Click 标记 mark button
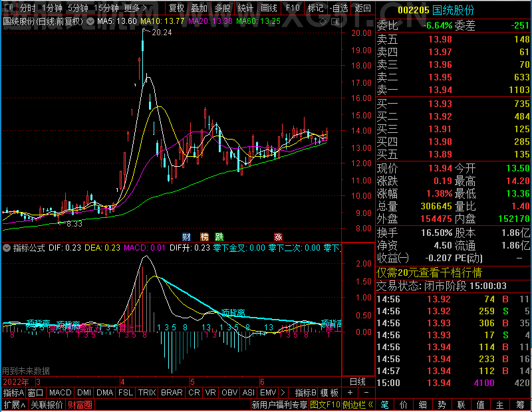Viewport: 532px width, 412px height. click(315, 8)
